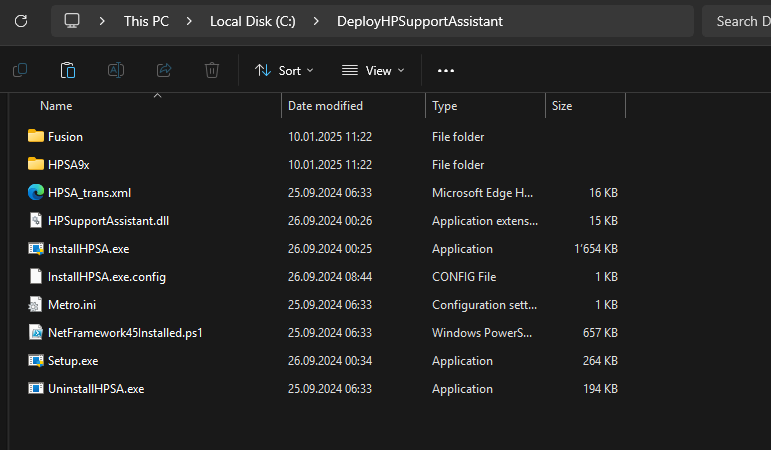Open the Sort dropdown menu
Image resolution: width=771 pixels, height=450 pixels.
(x=284, y=71)
